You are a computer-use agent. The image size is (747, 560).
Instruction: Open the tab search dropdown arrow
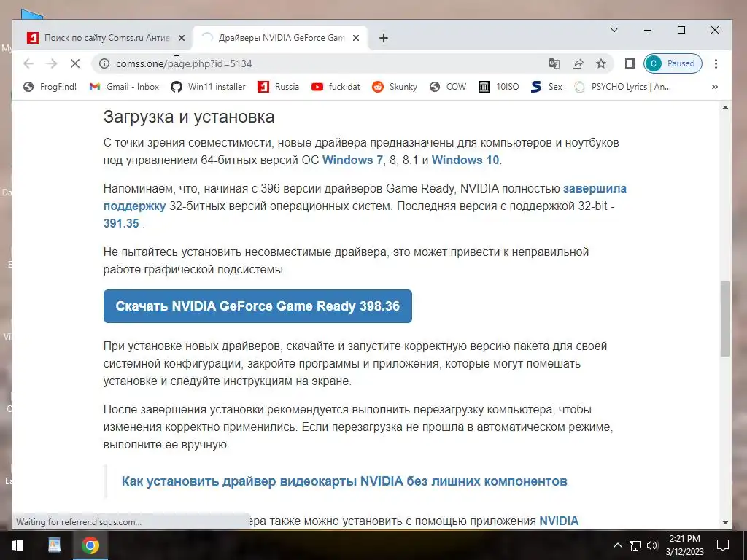click(614, 30)
